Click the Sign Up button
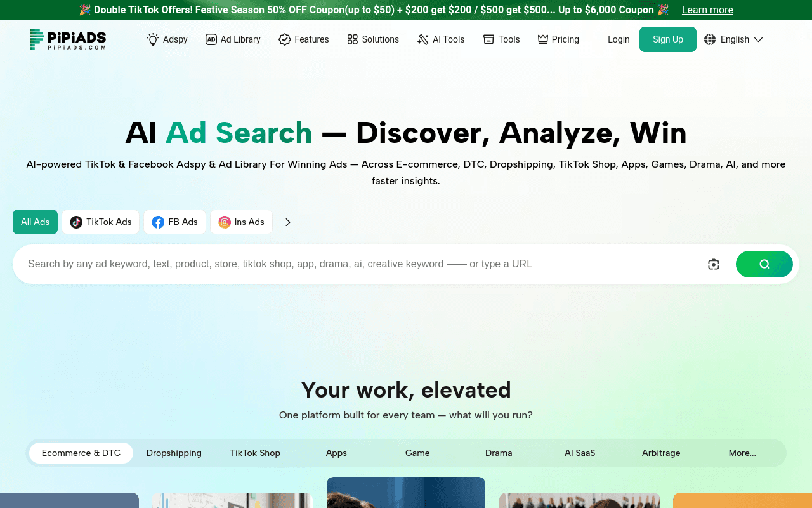812x508 pixels. coord(668,39)
